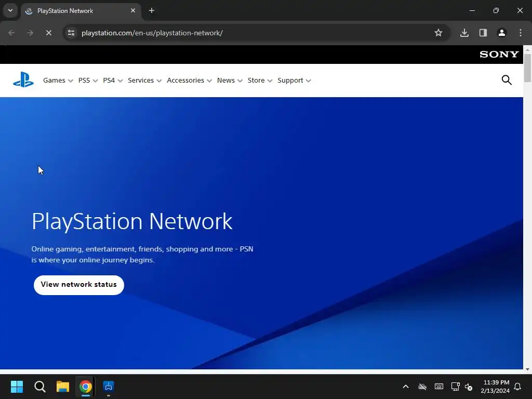Click the PlayStation Network heading text
This screenshot has width=532, height=399.
pyautogui.click(x=132, y=221)
